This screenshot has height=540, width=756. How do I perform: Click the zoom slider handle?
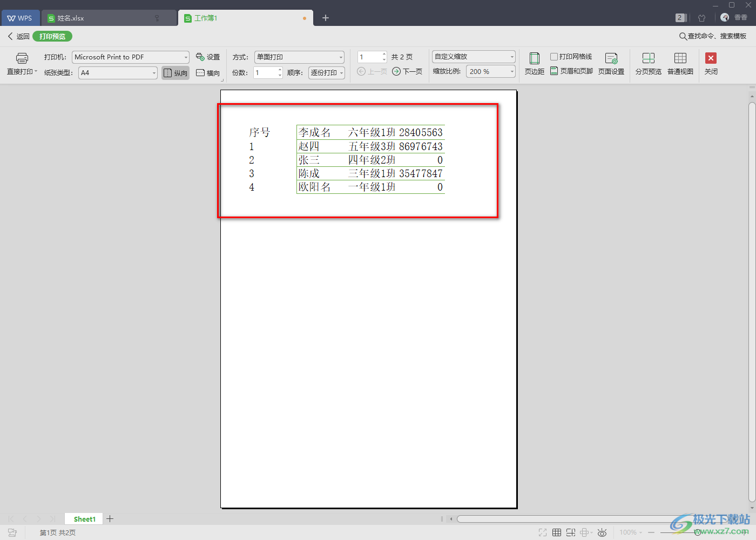[x=698, y=532]
